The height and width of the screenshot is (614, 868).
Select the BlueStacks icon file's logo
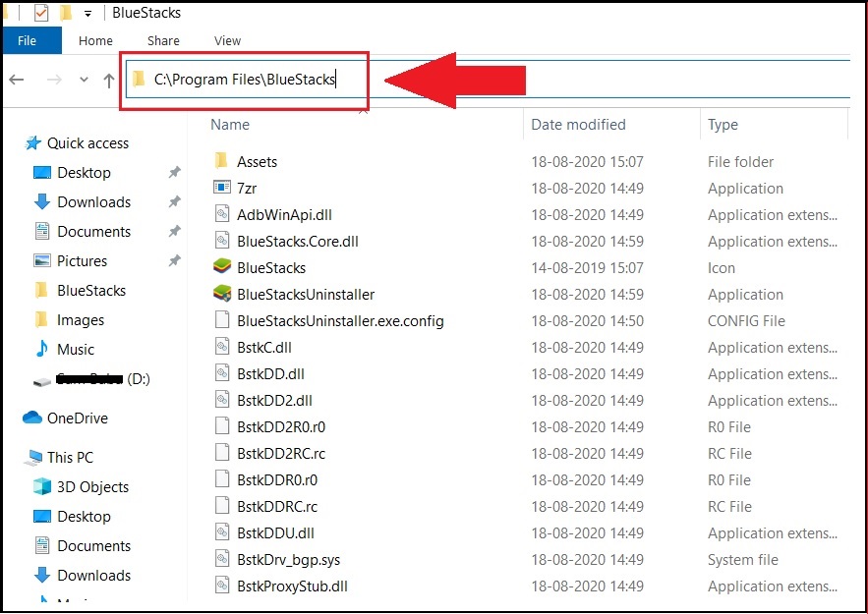(x=222, y=266)
